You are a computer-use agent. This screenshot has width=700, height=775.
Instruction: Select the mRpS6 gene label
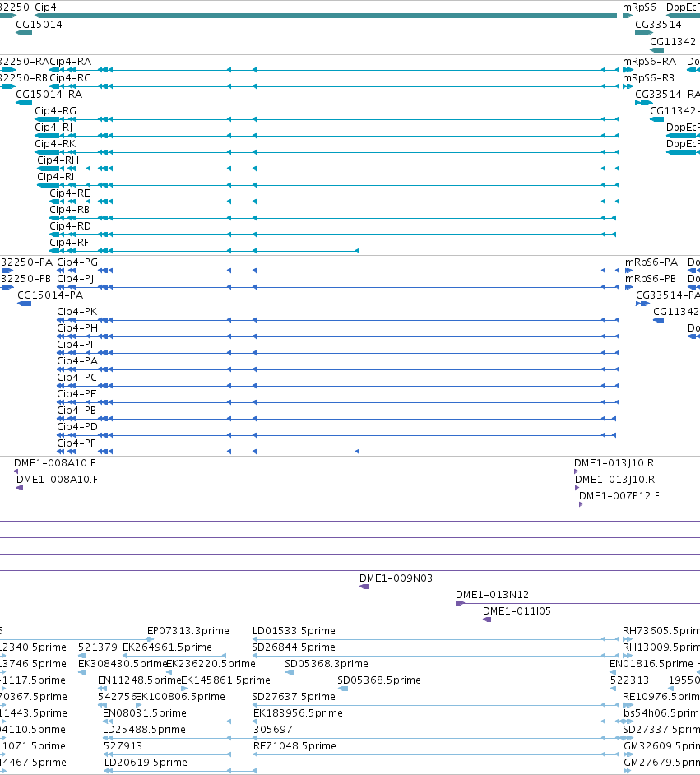click(639, 7)
